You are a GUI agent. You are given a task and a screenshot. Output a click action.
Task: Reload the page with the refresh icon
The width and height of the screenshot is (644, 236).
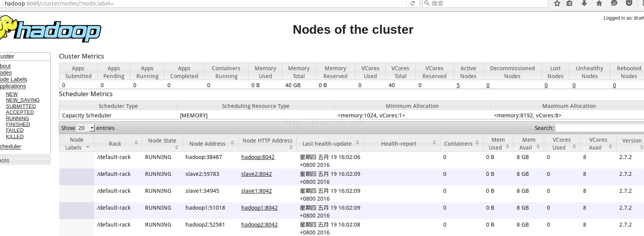413,4
